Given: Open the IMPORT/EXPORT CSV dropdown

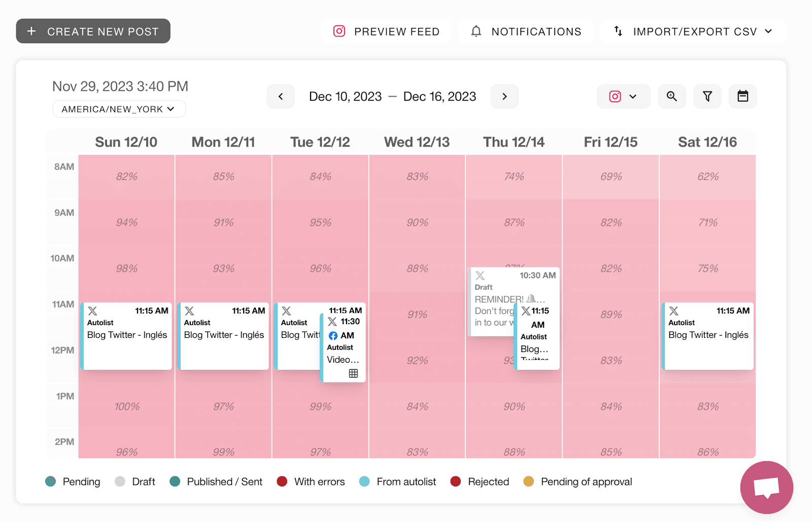Looking at the screenshot, I should (692, 31).
